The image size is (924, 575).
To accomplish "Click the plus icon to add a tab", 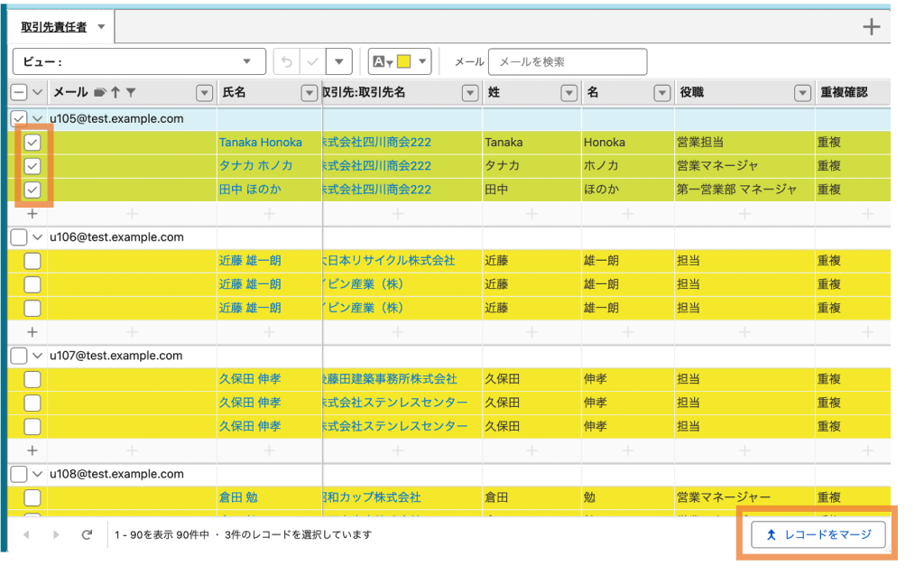I will click(871, 27).
